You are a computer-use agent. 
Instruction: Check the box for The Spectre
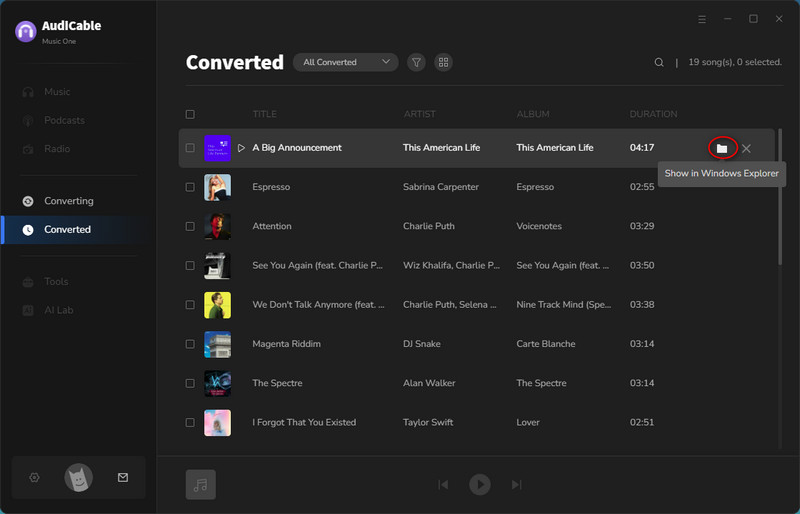(190, 383)
